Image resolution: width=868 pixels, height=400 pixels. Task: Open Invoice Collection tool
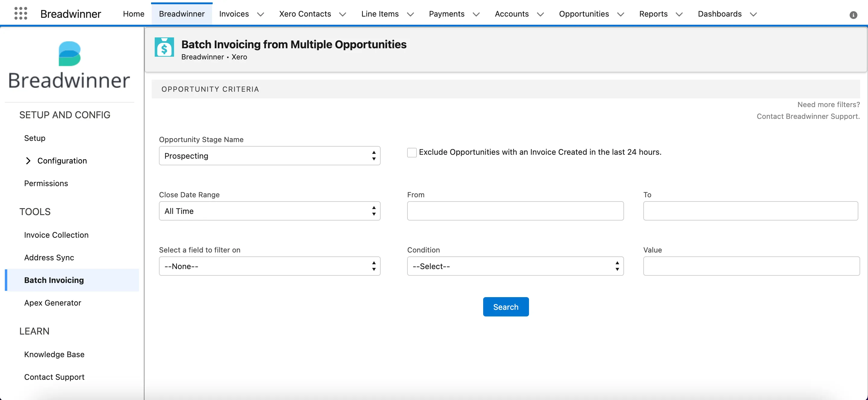56,235
